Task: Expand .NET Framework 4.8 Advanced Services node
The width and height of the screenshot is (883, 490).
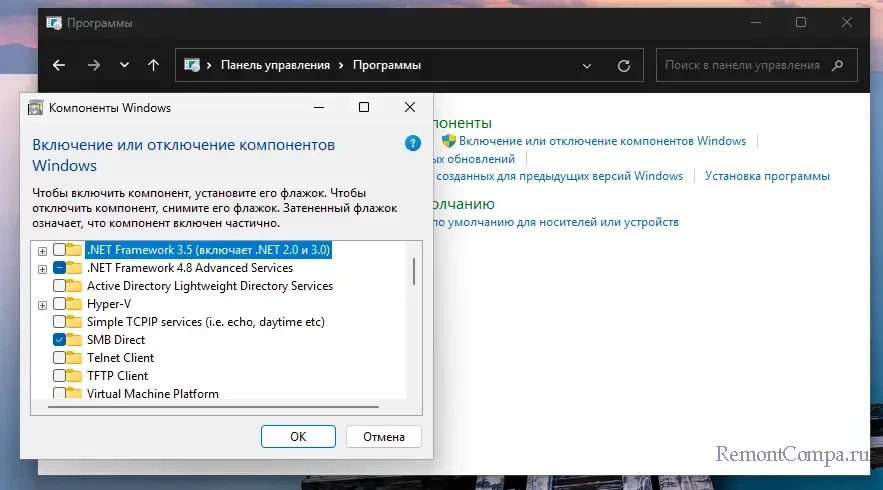Action: coord(42,269)
